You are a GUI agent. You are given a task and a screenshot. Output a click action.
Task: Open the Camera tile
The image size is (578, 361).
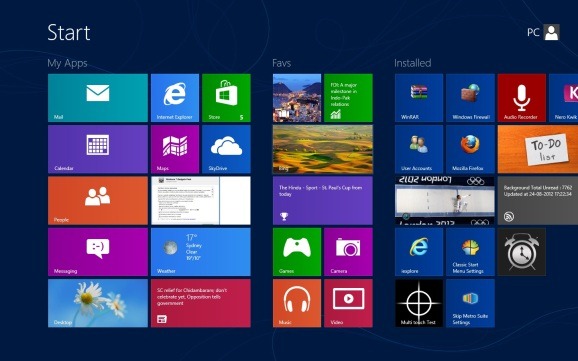pyautogui.click(x=348, y=252)
